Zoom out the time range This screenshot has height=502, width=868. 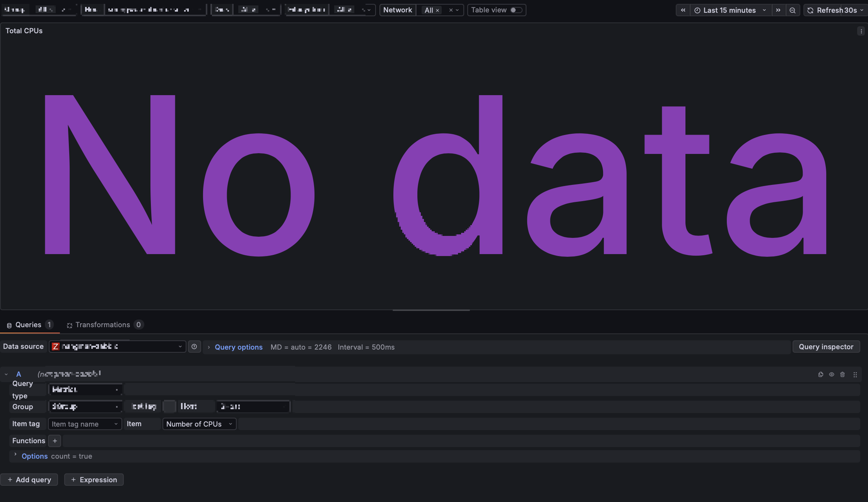793,10
